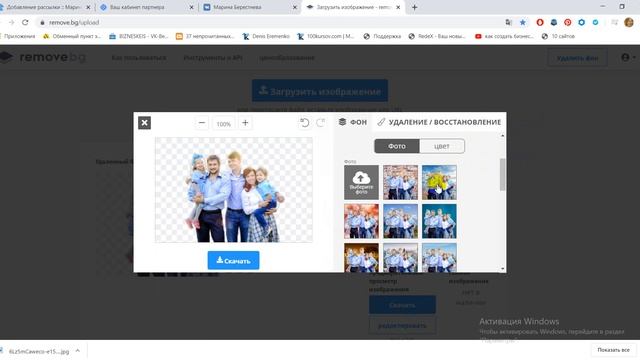This screenshot has width=640, height=360.
Task: Click the Удалить фон header button
Action: [x=577, y=58]
